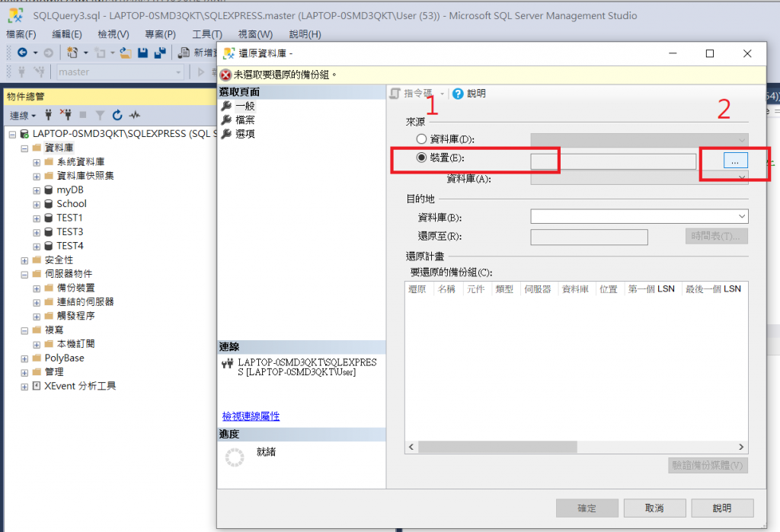This screenshot has height=532, width=780.
Task: Click the Save All icon
Action: point(160,53)
